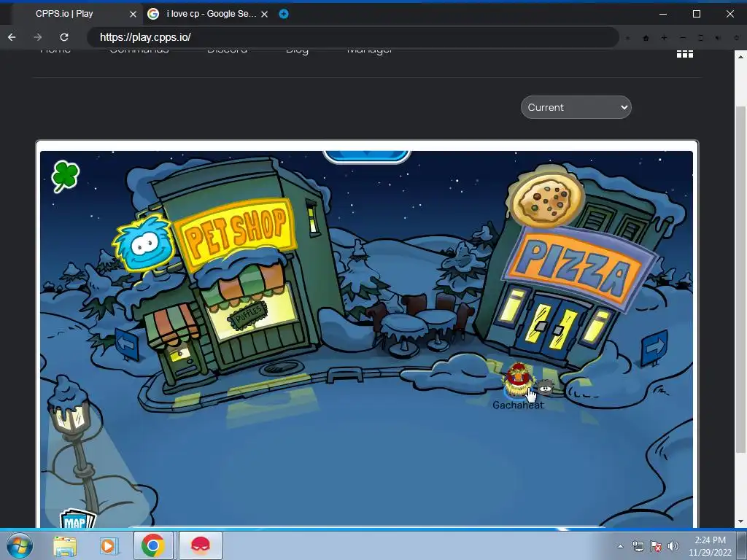The image size is (747, 560).
Task: Click the PIZZA sign on the parlor
Action: [x=580, y=269]
